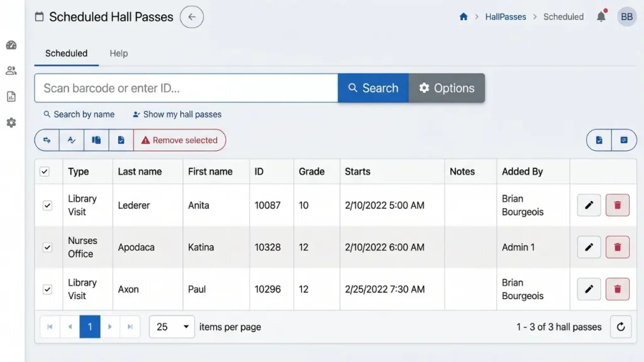This screenshot has height=362, width=644.
Task: Open the dashboard gauge icon in sidebar
Action: click(11, 45)
